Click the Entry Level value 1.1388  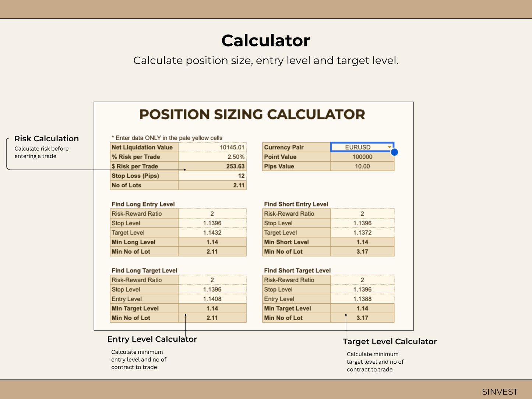click(x=362, y=299)
